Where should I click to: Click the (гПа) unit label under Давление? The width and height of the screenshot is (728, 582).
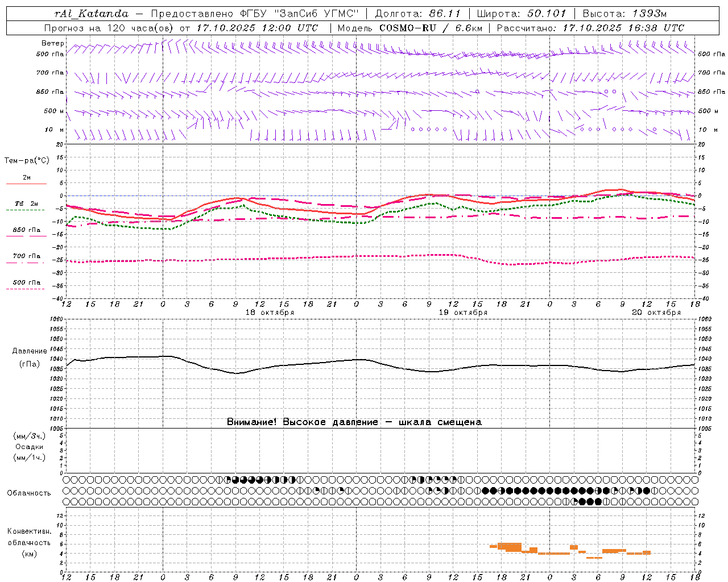pyautogui.click(x=30, y=364)
